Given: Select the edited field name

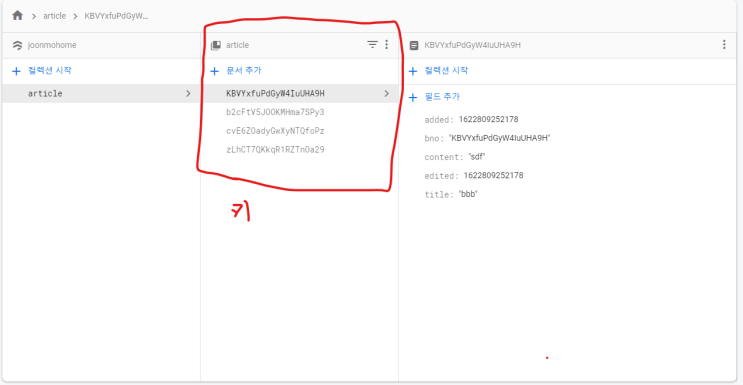Looking at the screenshot, I should tap(442, 176).
